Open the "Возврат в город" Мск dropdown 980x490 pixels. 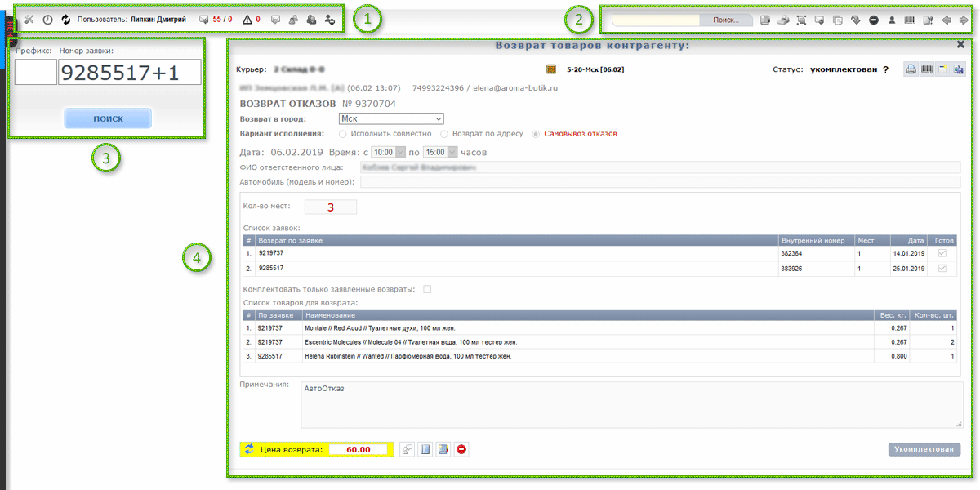[x=390, y=118]
